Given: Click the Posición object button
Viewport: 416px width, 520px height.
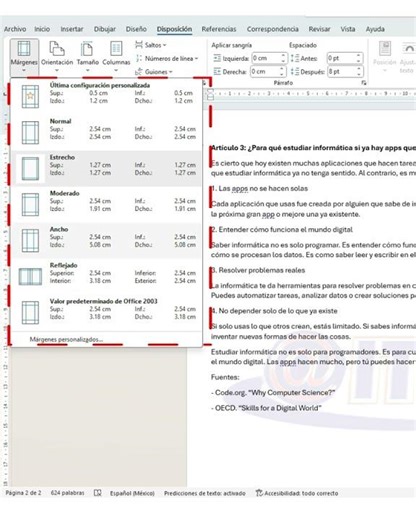Looking at the screenshot, I should point(385,57).
